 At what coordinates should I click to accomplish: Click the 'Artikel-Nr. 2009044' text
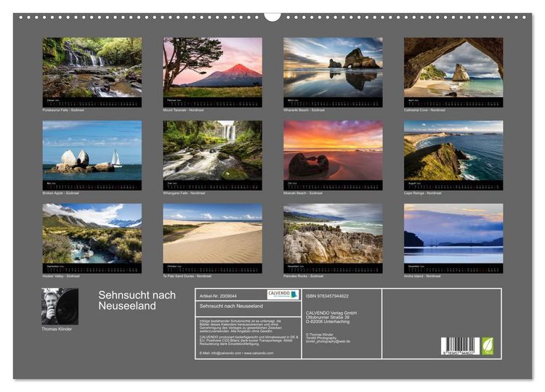coord(218,296)
